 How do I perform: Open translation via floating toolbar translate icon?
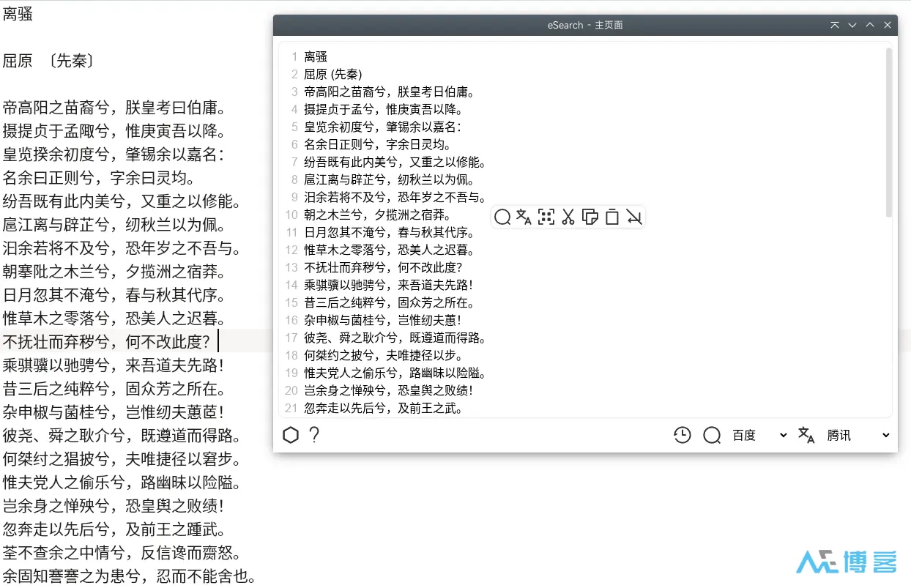pos(524,217)
